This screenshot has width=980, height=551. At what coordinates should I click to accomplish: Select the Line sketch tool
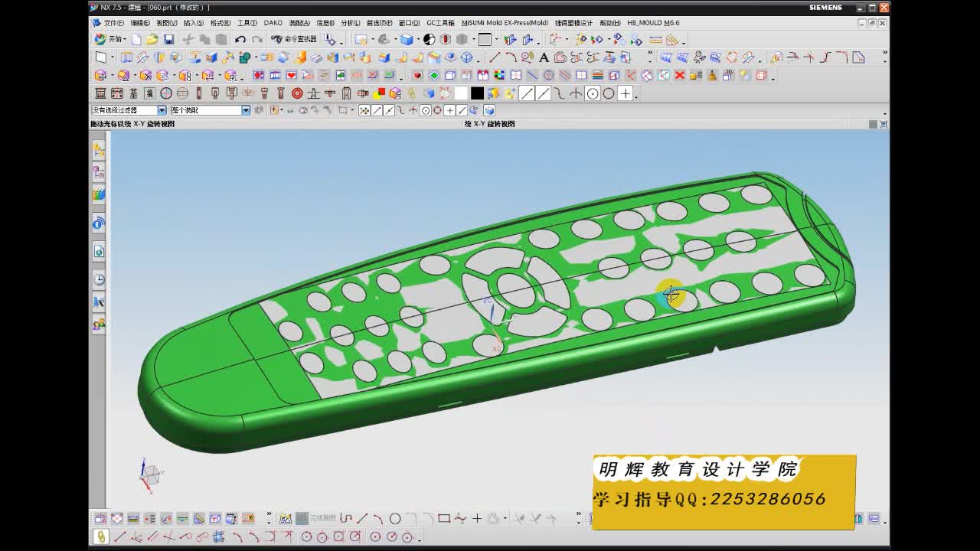[x=361, y=517]
